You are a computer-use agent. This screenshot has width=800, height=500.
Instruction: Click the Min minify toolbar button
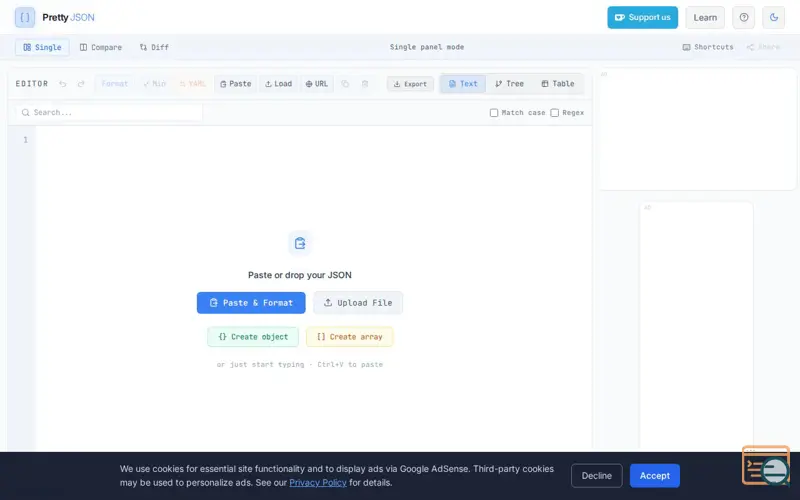click(155, 84)
